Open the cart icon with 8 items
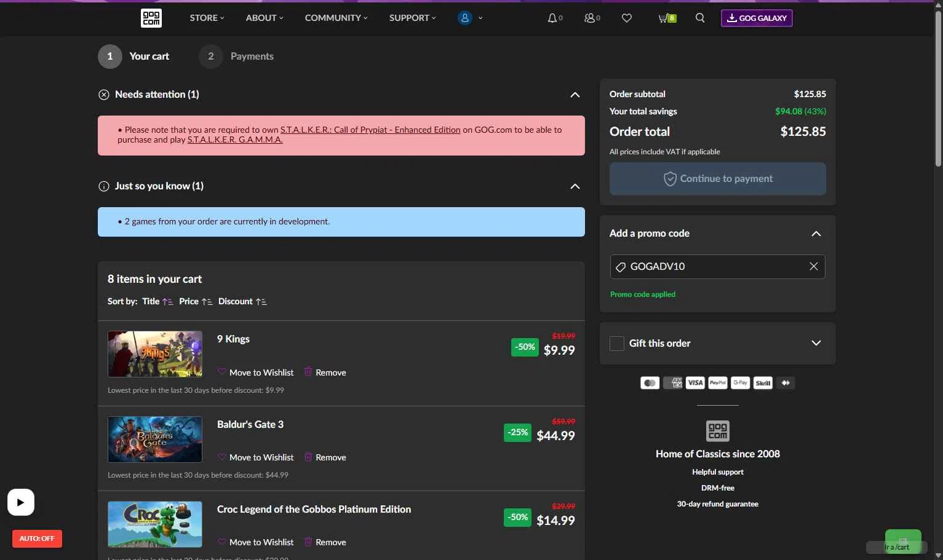This screenshot has width=943, height=560. tap(667, 18)
